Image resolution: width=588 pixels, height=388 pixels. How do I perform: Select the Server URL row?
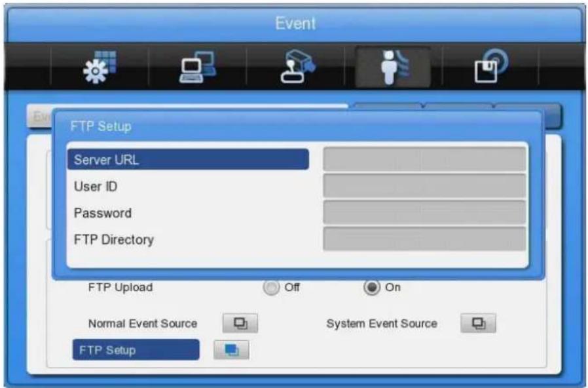coord(188,159)
